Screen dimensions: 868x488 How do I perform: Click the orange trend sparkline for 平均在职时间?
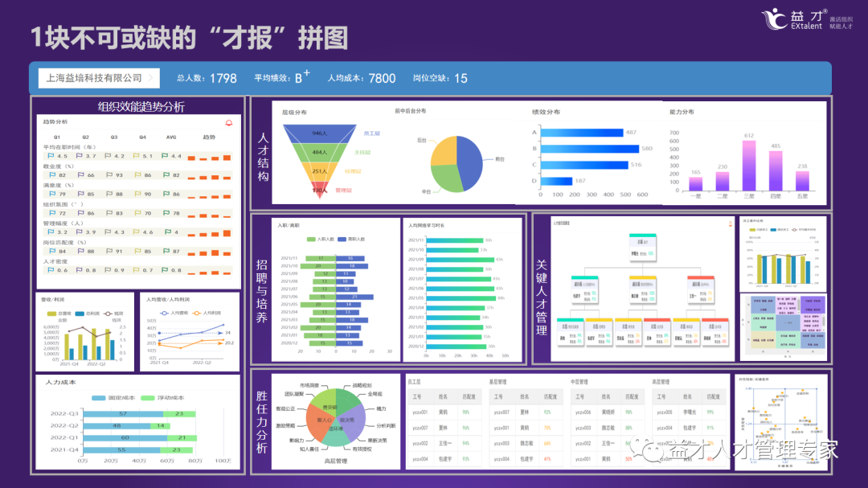(209, 158)
